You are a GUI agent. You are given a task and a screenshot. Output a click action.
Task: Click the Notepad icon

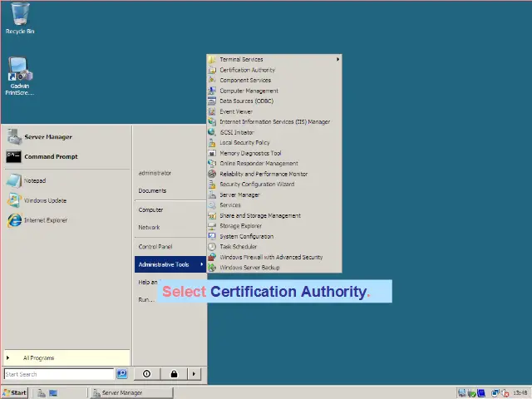click(x=14, y=180)
